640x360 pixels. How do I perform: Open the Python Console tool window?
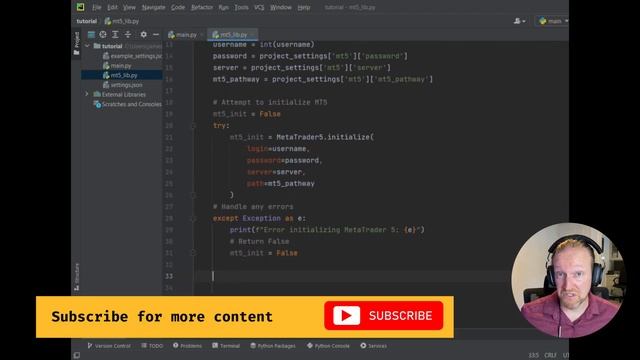click(x=329, y=346)
